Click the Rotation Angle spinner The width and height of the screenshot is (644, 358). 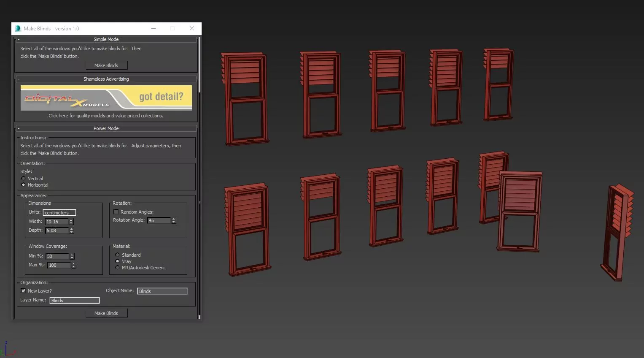coord(173,220)
